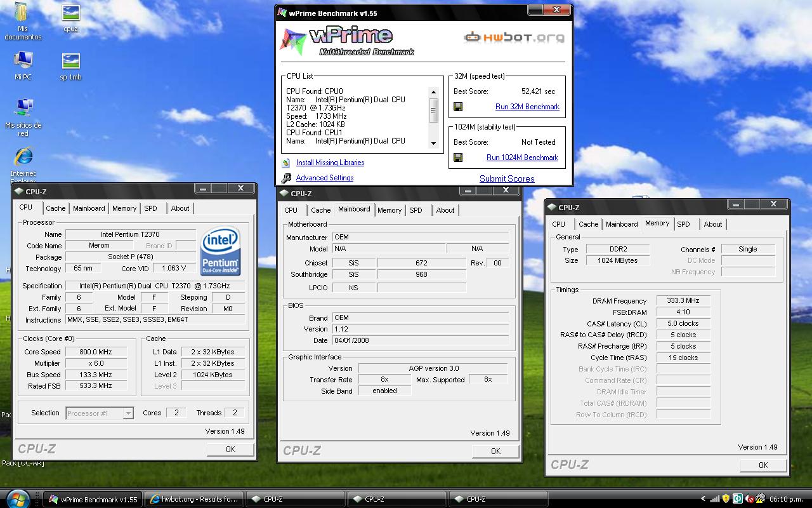This screenshot has width=812, height=508.
Task: Open Processor selection dropdown
Action: [100, 413]
